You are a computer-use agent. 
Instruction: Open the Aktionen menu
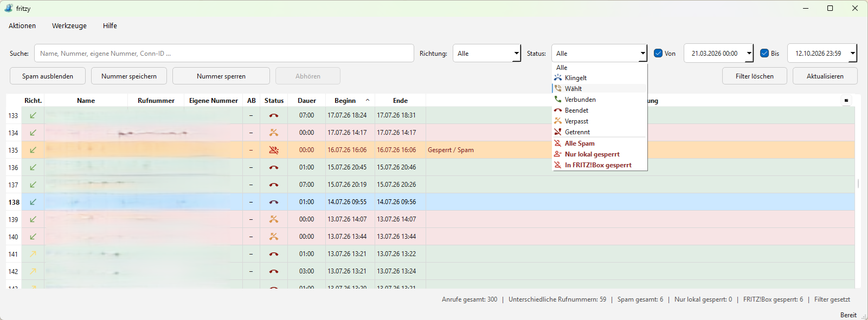pos(22,26)
